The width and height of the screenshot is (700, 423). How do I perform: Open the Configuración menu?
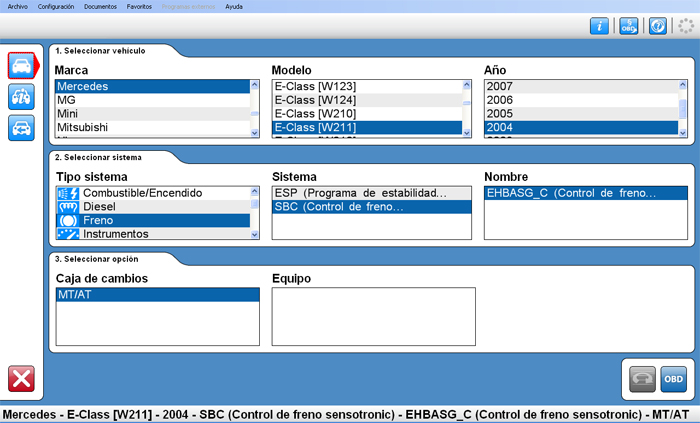coord(56,7)
